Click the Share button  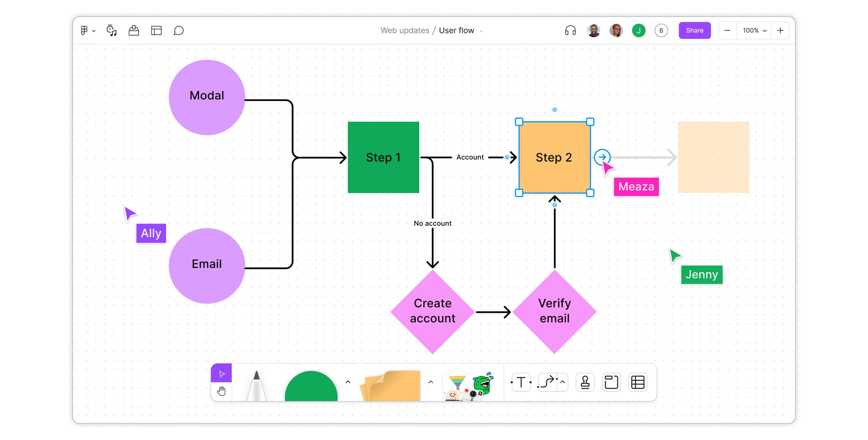tap(694, 30)
